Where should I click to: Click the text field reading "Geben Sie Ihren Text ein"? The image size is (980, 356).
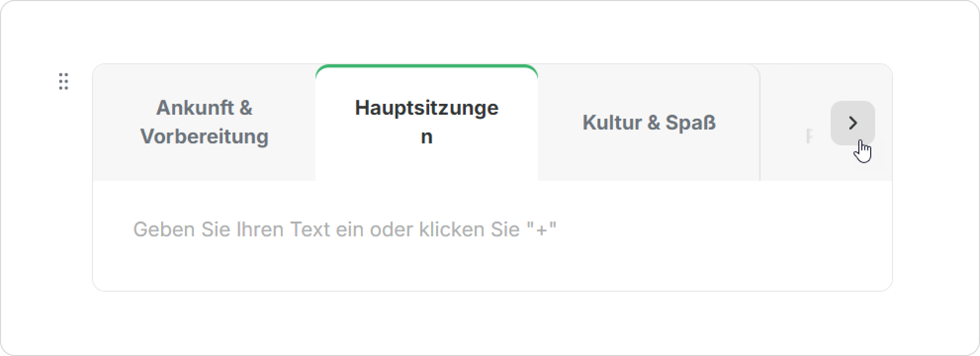tap(345, 229)
